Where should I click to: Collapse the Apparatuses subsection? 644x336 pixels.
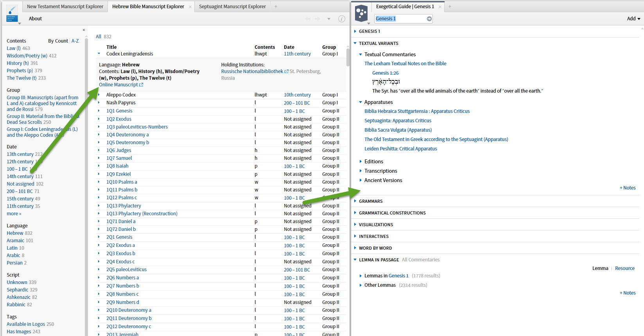[361, 102]
